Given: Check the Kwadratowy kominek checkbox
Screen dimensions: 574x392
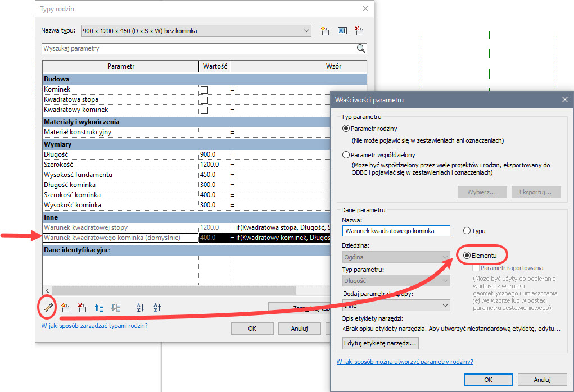Looking at the screenshot, I should (x=205, y=110).
